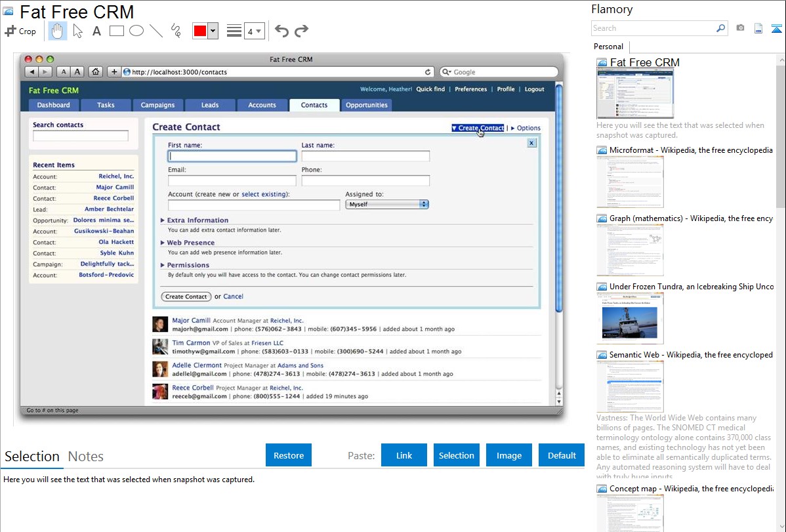Screen dimensions: 786x532
Task: Pick the freehand scribble tool
Action: click(x=176, y=31)
